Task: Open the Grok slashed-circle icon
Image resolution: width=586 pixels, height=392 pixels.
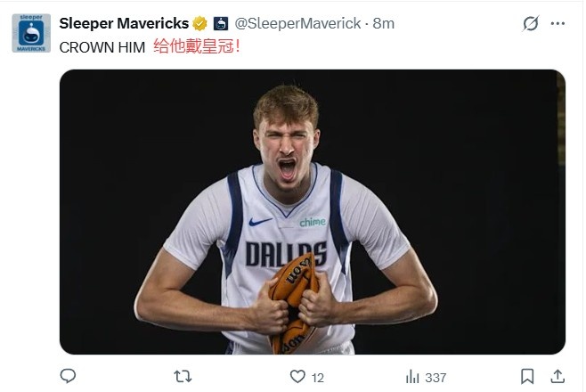Action: 531,24
